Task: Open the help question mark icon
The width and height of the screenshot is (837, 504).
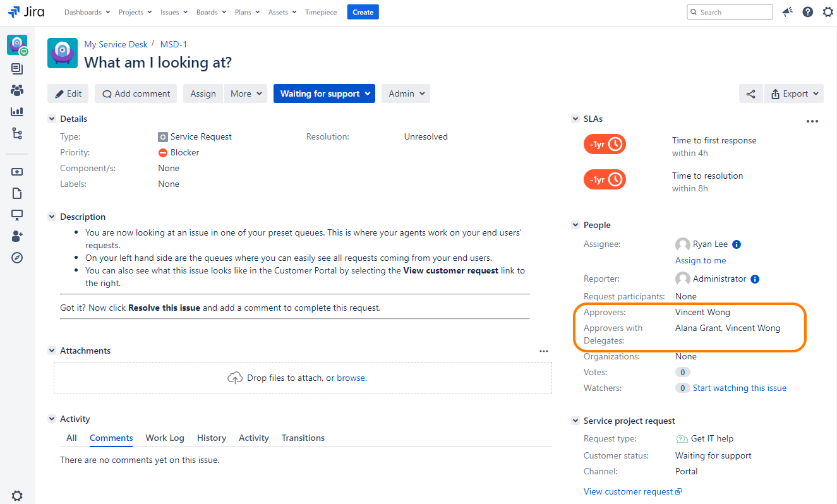Action: pos(807,12)
